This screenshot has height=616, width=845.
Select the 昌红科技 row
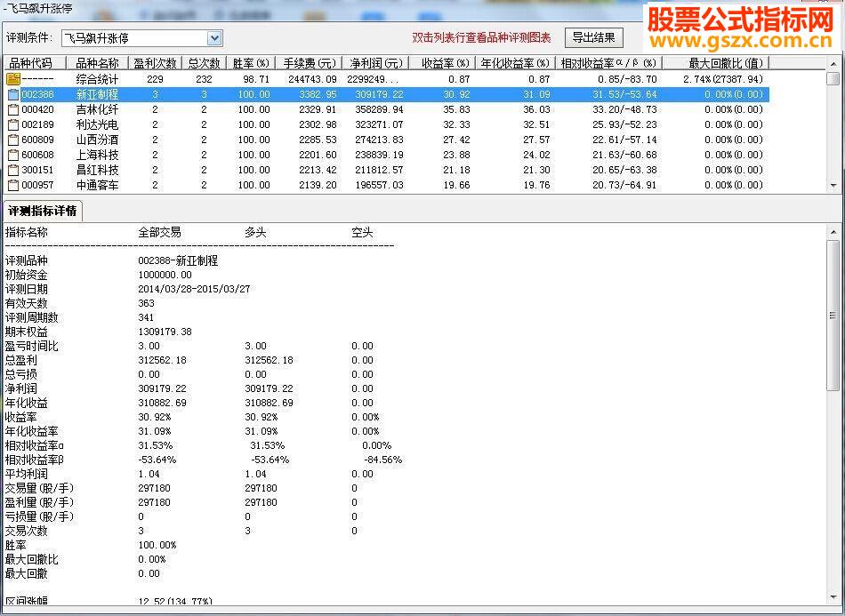coord(387,170)
